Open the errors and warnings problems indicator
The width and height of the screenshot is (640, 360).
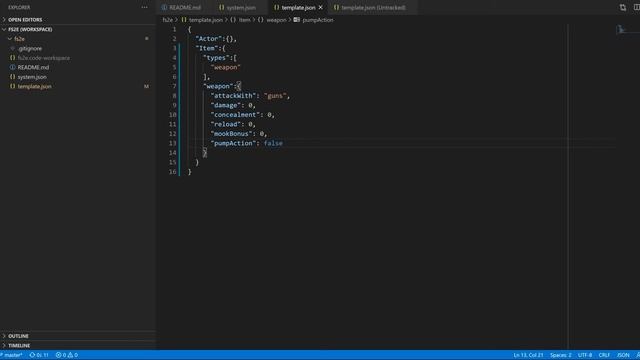pos(67,355)
